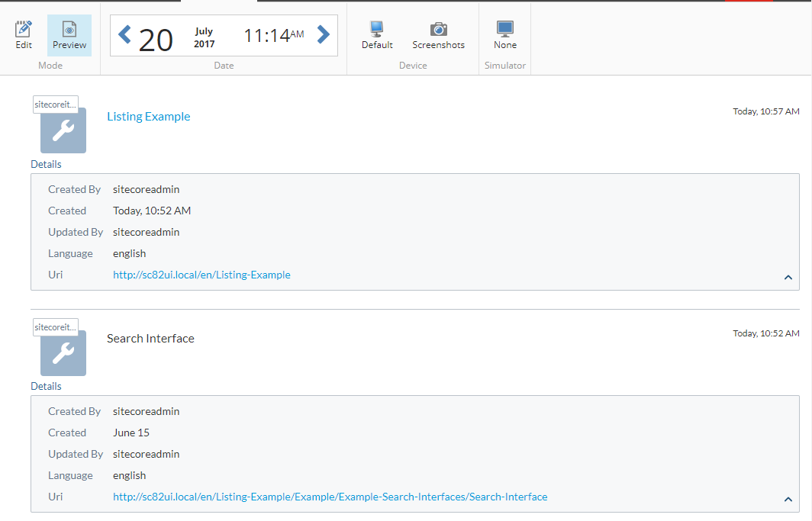Open the Listing Example link

[148, 116]
